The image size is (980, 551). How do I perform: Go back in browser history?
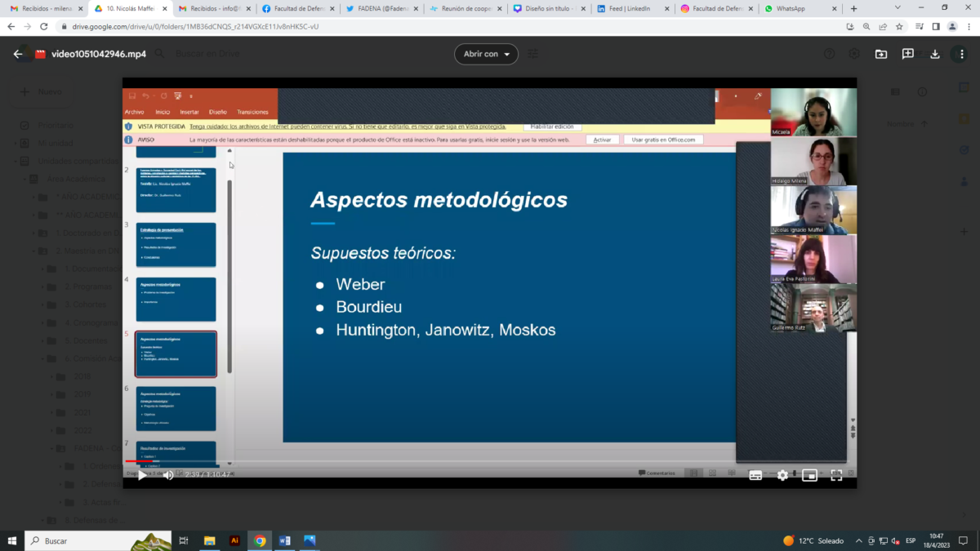11,26
